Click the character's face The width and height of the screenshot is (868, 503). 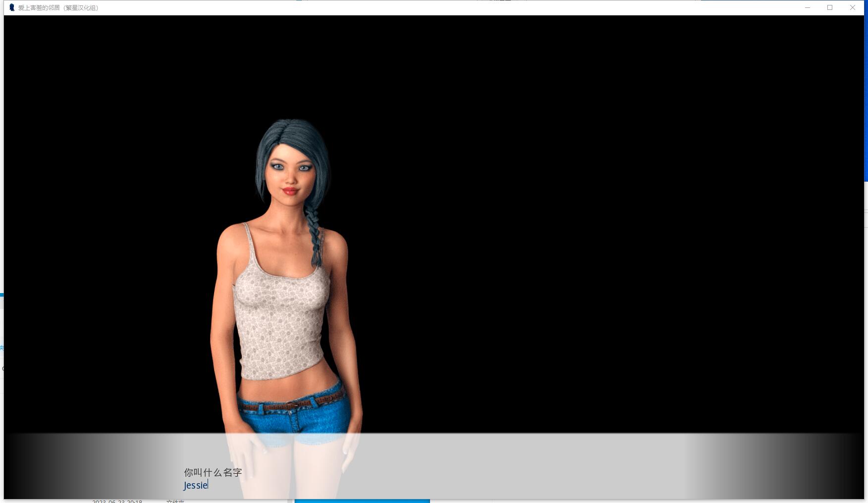click(x=291, y=171)
